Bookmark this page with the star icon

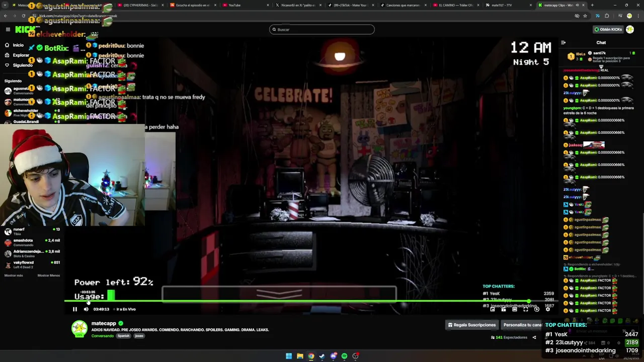pyautogui.click(x=585, y=16)
